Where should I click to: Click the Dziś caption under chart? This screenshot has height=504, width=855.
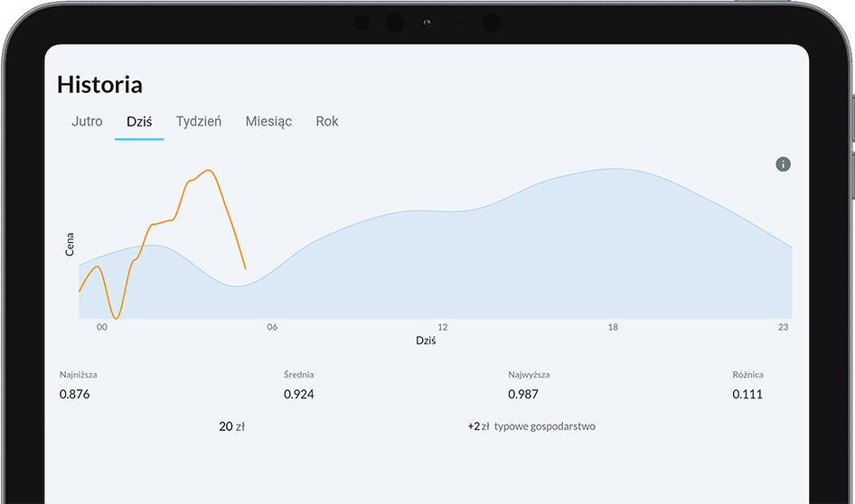point(426,341)
